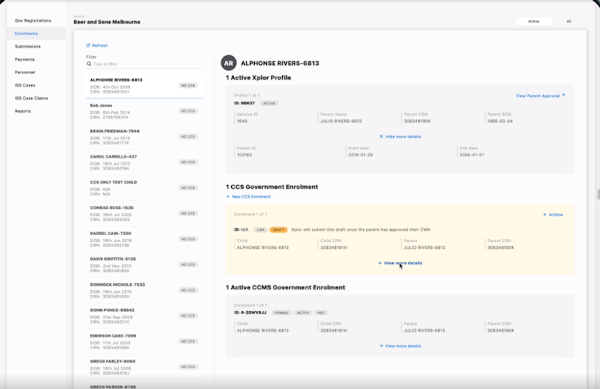Image resolution: width=600 pixels, height=389 pixels.
Task: Open Gov Registrations in sidebar
Action: pyautogui.click(x=33, y=21)
